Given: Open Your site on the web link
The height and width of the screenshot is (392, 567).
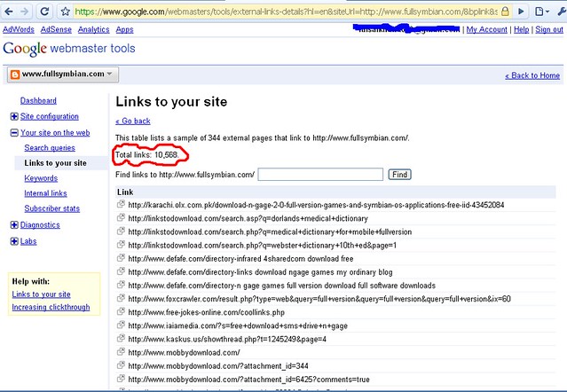Looking at the screenshot, I should (x=55, y=133).
